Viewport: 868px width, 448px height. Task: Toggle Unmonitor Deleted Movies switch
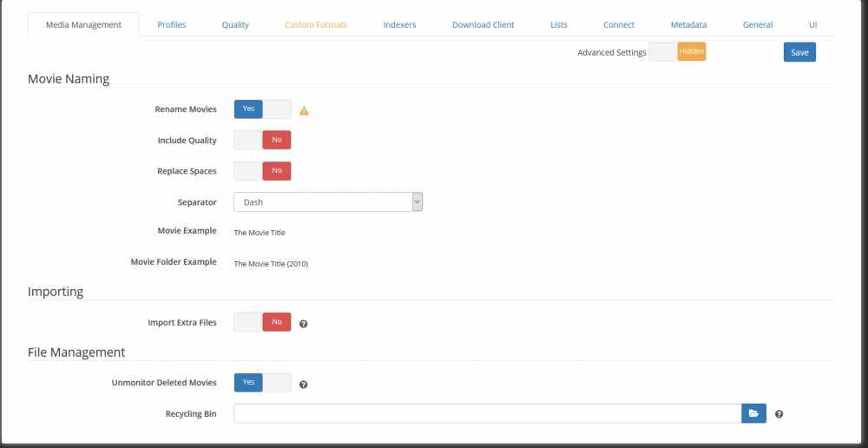pyautogui.click(x=262, y=383)
